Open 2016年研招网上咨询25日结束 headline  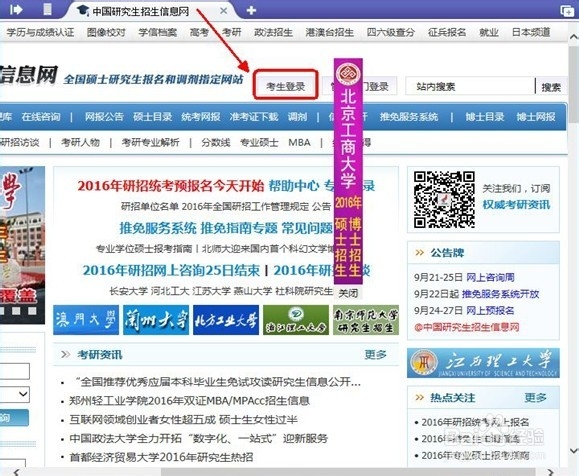coord(171,270)
